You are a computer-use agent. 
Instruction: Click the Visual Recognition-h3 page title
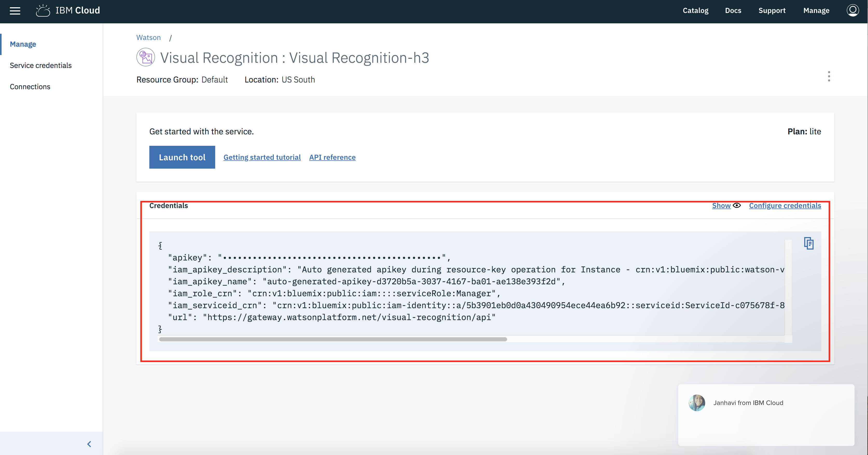point(295,58)
